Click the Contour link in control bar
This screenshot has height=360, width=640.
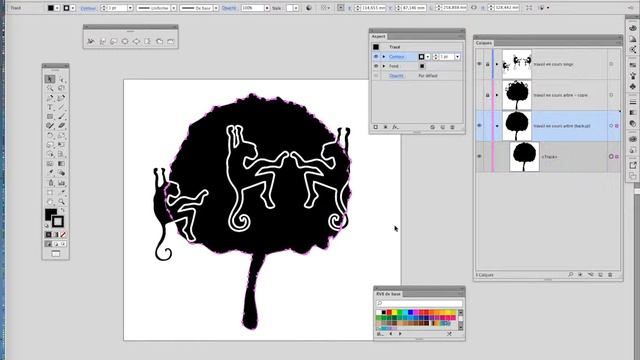pos(87,8)
